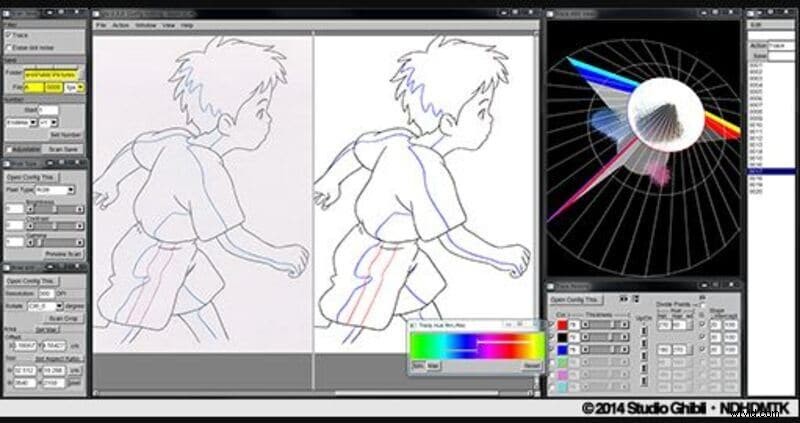This screenshot has width=800, height=423.
Task: Click the red row Up/Dn icon
Action: coord(643,331)
